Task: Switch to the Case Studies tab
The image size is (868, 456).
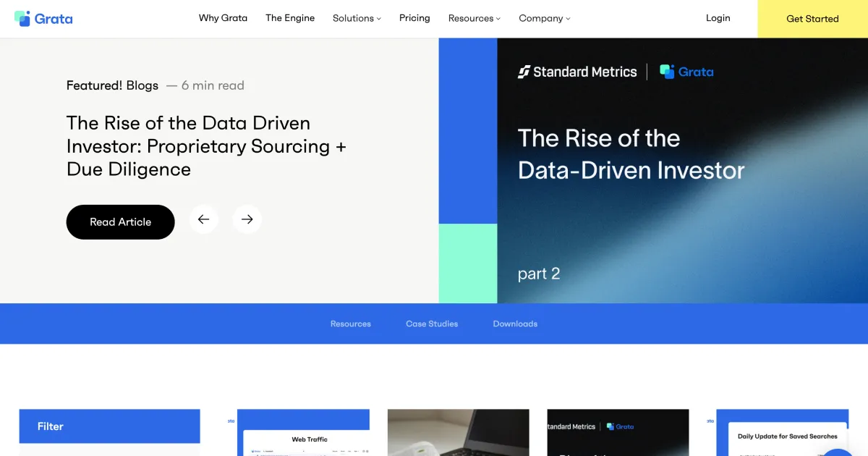Action: tap(432, 324)
